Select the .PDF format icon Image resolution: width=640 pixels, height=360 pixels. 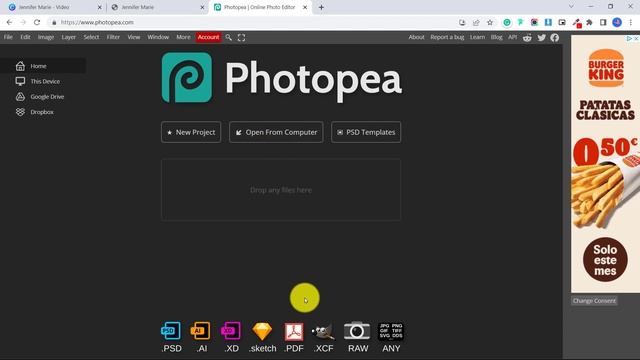[x=294, y=331]
